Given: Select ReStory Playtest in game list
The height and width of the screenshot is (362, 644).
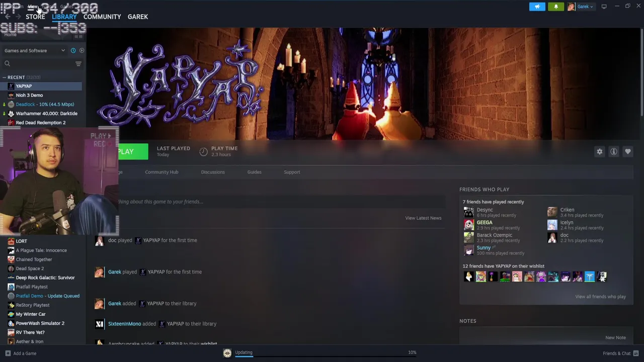Looking at the screenshot, I should tap(33, 305).
